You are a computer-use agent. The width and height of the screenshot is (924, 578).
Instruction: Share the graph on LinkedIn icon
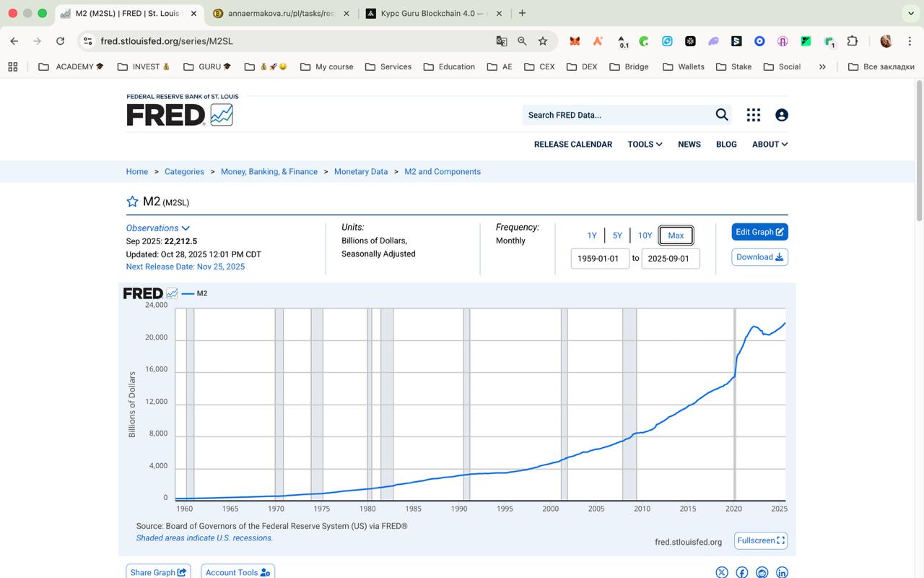pos(782,572)
